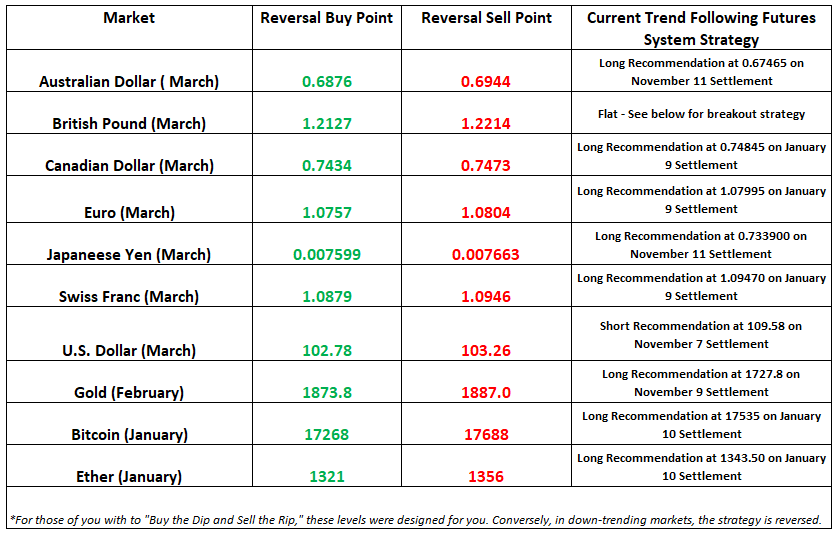This screenshot has width=839, height=537.
Task: Click the Buy the Dip footnote text
Action: point(415,520)
